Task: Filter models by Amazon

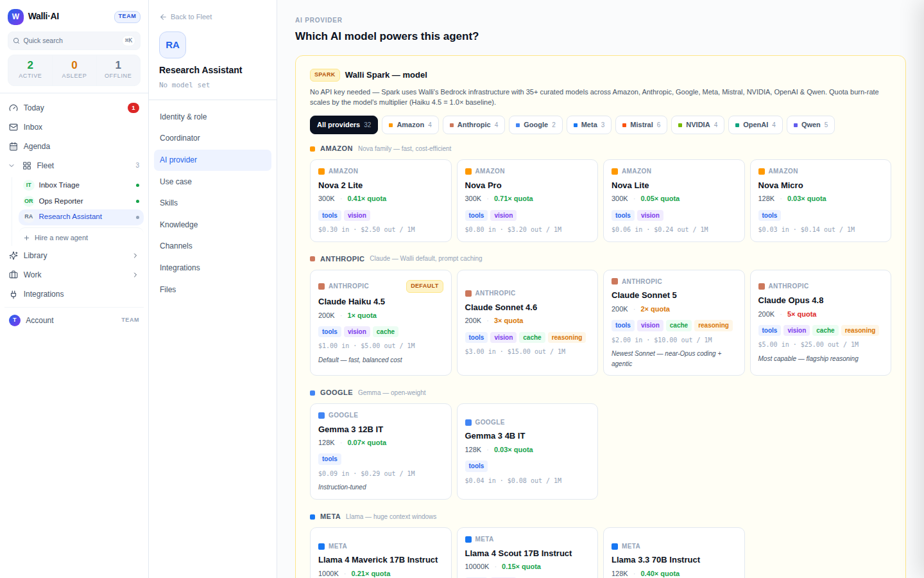Action: (411, 125)
